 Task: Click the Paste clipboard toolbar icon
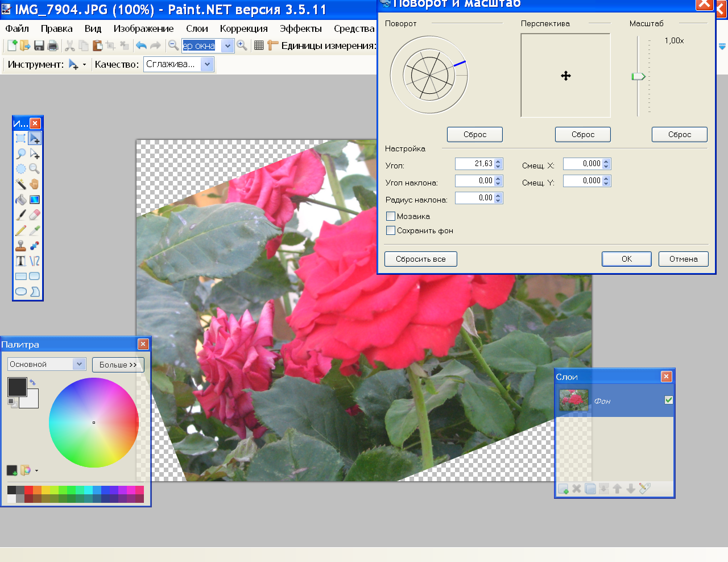pyautogui.click(x=98, y=46)
